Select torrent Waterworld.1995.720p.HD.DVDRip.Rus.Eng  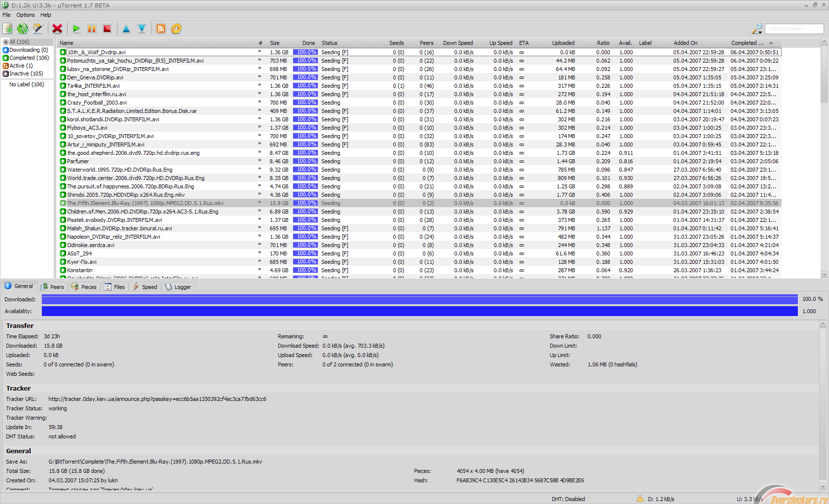click(x=419, y=170)
